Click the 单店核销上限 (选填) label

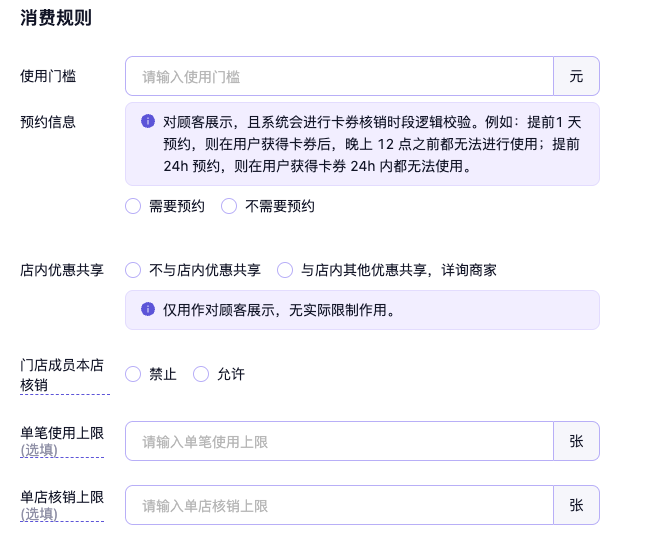click(62, 505)
